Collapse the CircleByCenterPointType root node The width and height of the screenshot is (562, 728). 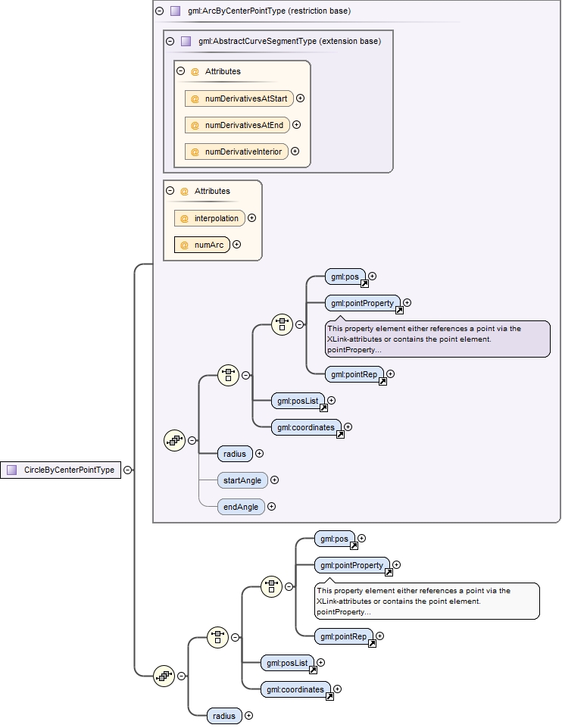[127, 470]
